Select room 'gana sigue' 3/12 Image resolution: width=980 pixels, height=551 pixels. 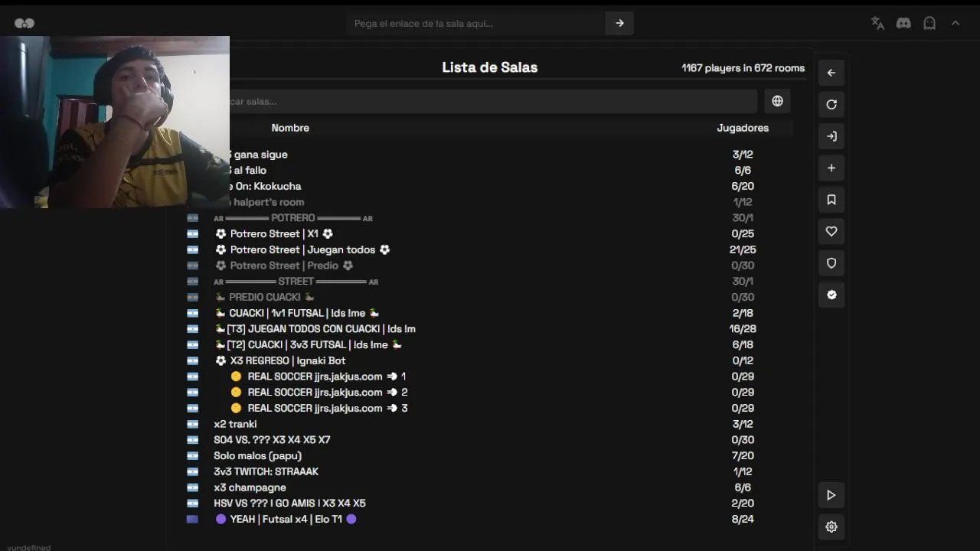click(x=490, y=155)
